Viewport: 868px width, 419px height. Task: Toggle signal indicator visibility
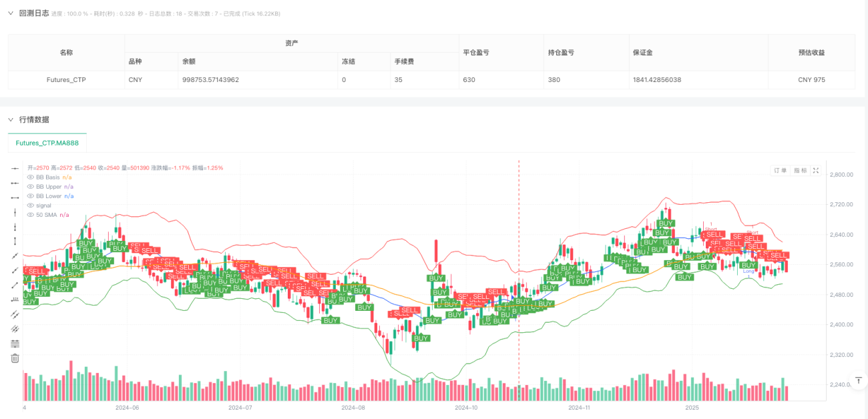30,205
